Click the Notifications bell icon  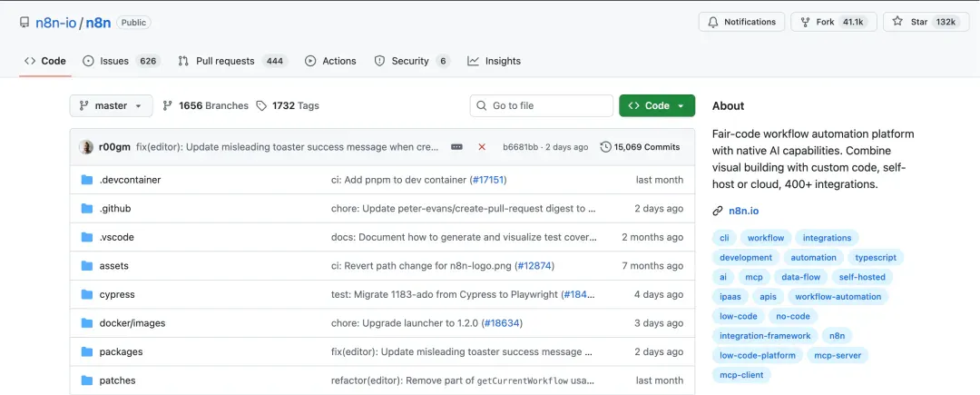pos(713,22)
